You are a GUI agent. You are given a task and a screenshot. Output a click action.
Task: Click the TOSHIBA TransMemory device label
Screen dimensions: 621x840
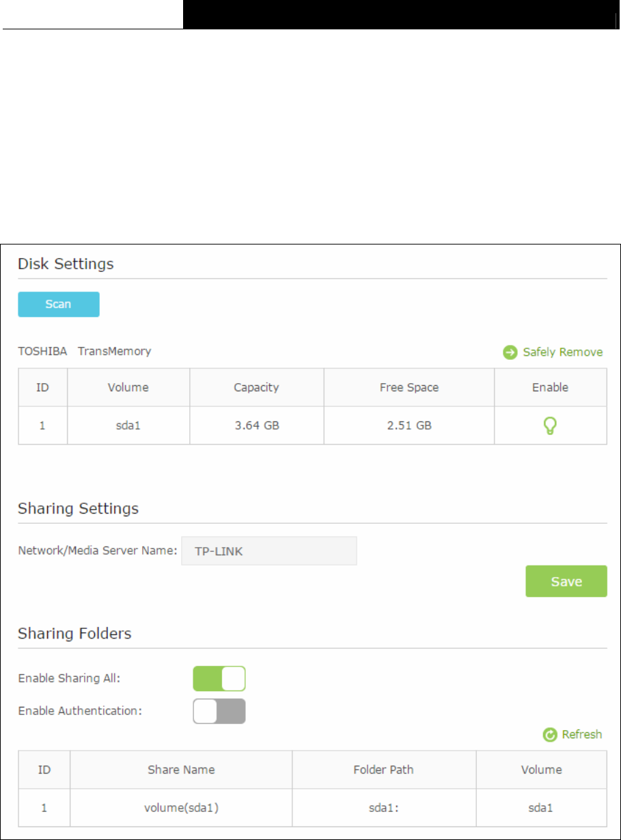(85, 351)
